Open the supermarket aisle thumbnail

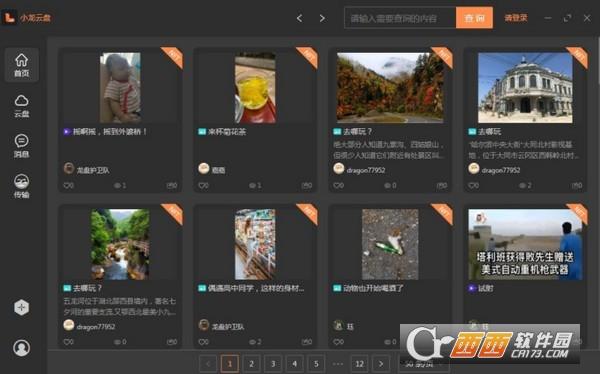pos(255,244)
